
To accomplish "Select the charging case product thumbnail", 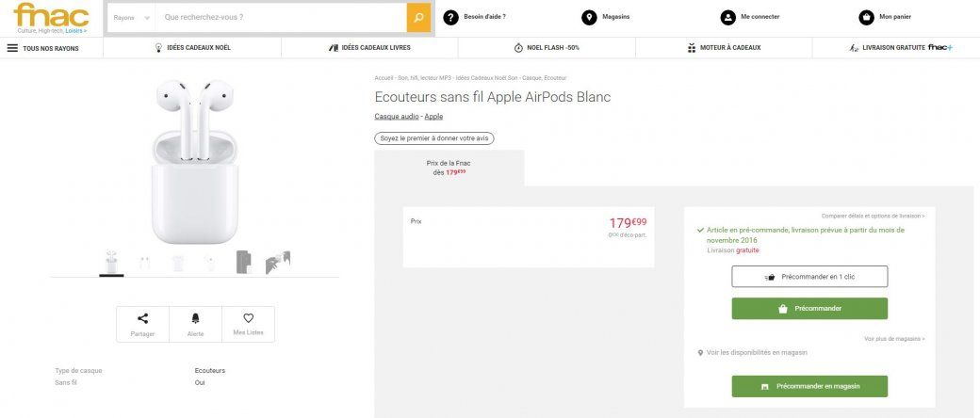I will 177,264.
